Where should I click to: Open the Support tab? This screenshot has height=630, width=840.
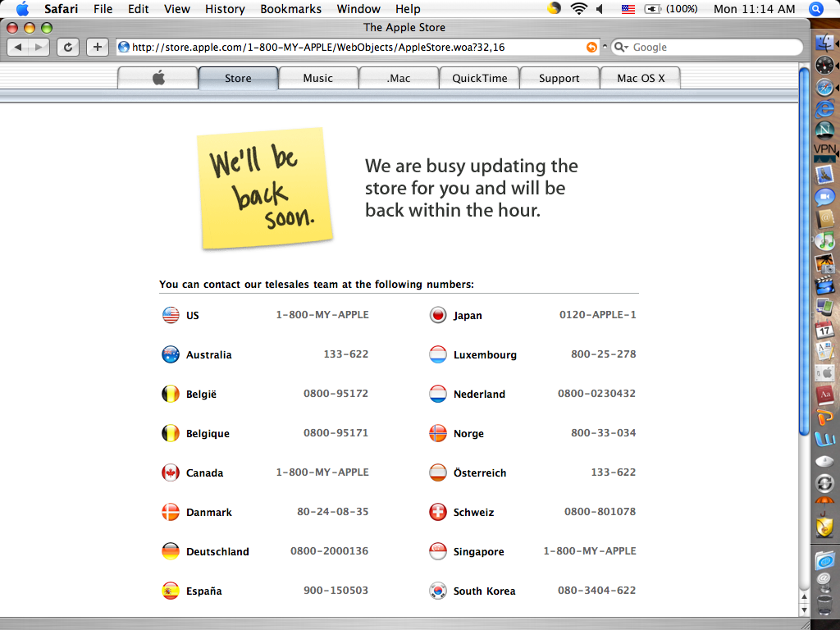point(559,78)
